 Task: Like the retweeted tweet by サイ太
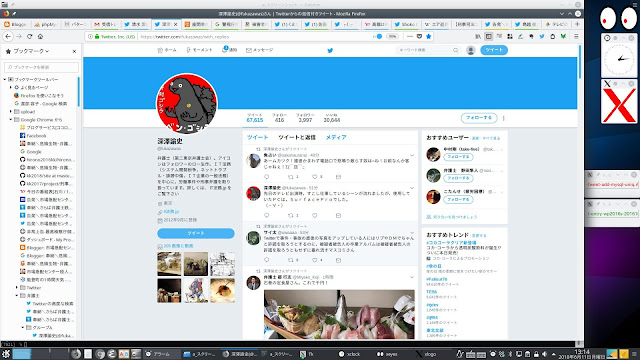(x=315, y=260)
